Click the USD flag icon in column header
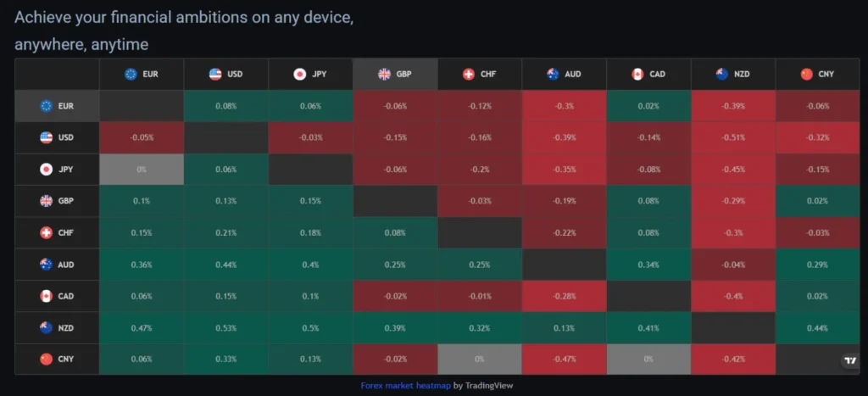The height and width of the screenshot is (396, 868). [x=215, y=75]
